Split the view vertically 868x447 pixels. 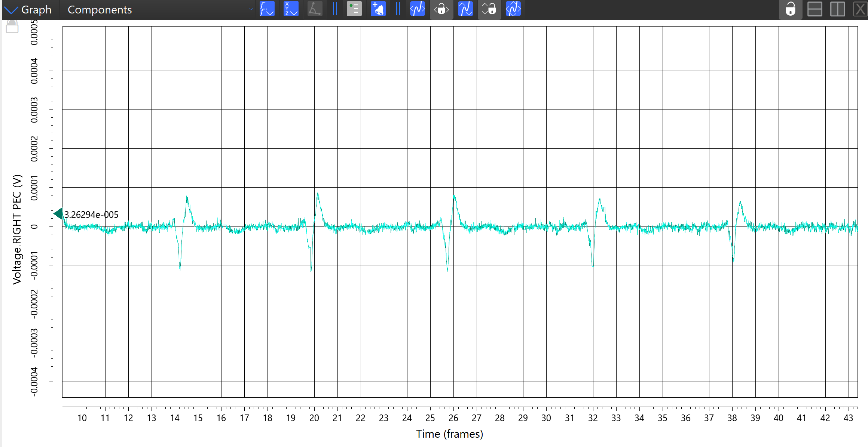point(837,9)
